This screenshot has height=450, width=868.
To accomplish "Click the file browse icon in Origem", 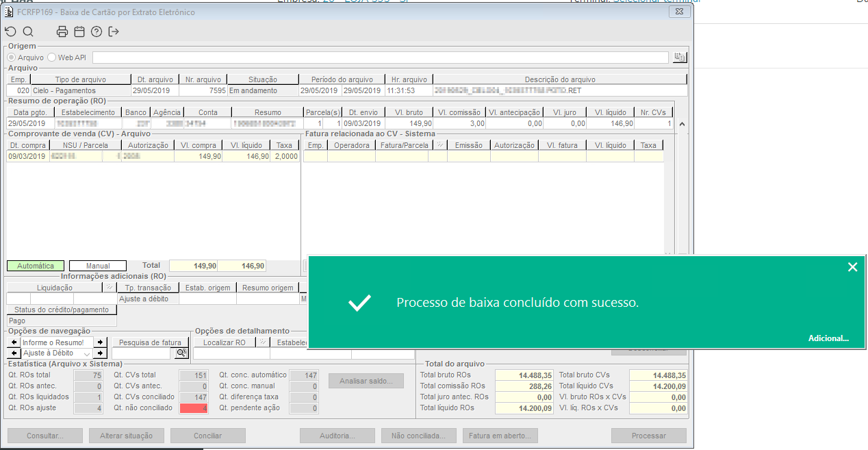I will (680, 58).
